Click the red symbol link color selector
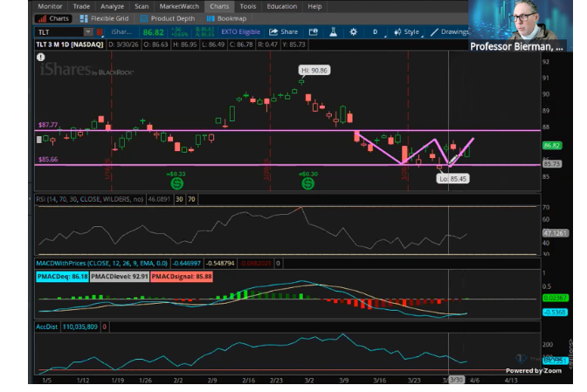 pyautogui.click(x=100, y=32)
